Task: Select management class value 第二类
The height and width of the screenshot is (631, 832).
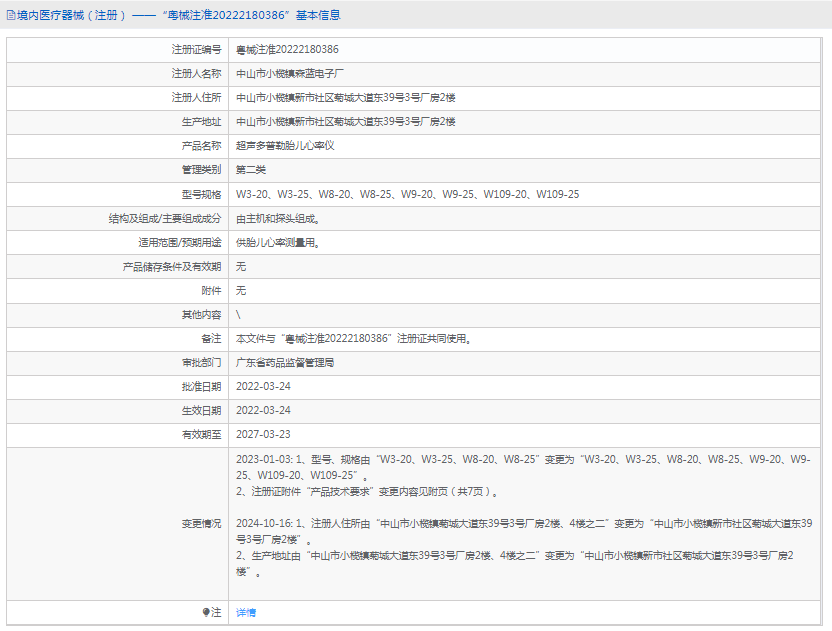Action: (251, 170)
